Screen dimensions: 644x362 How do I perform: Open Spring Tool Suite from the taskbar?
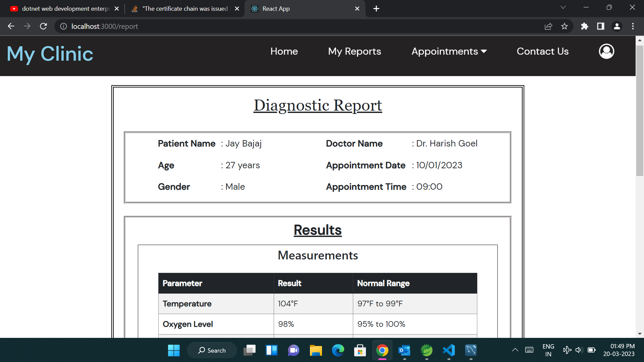[x=427, y=350]
